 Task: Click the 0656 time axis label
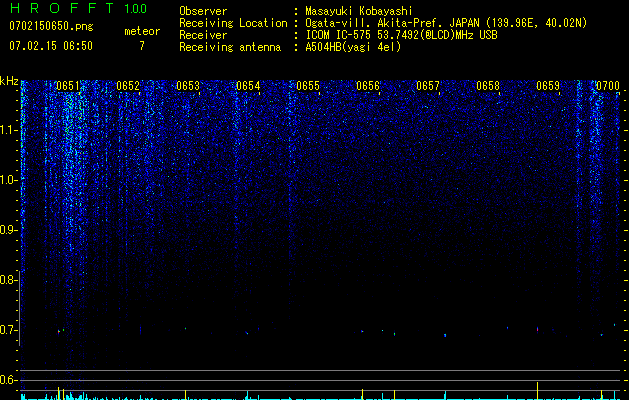pyautogui.click(x=368, y=86)
